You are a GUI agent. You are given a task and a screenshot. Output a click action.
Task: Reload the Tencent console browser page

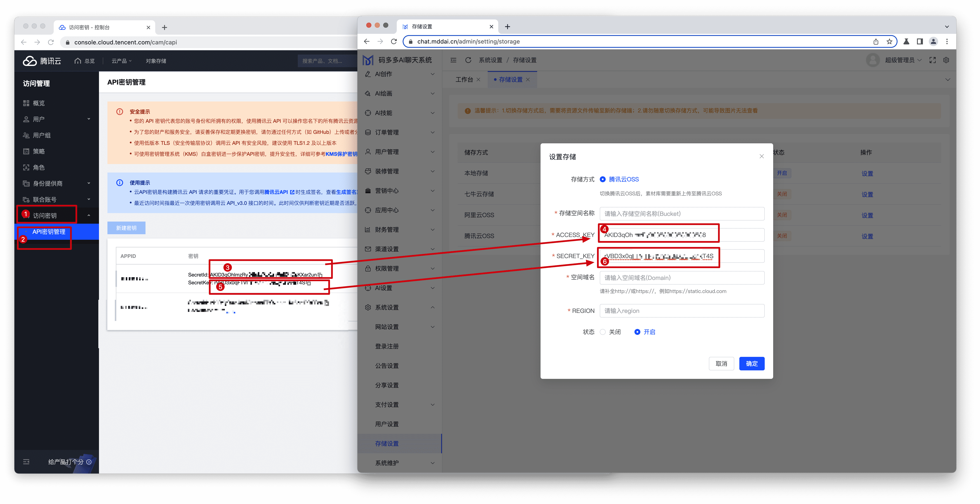tap(51, 42)
